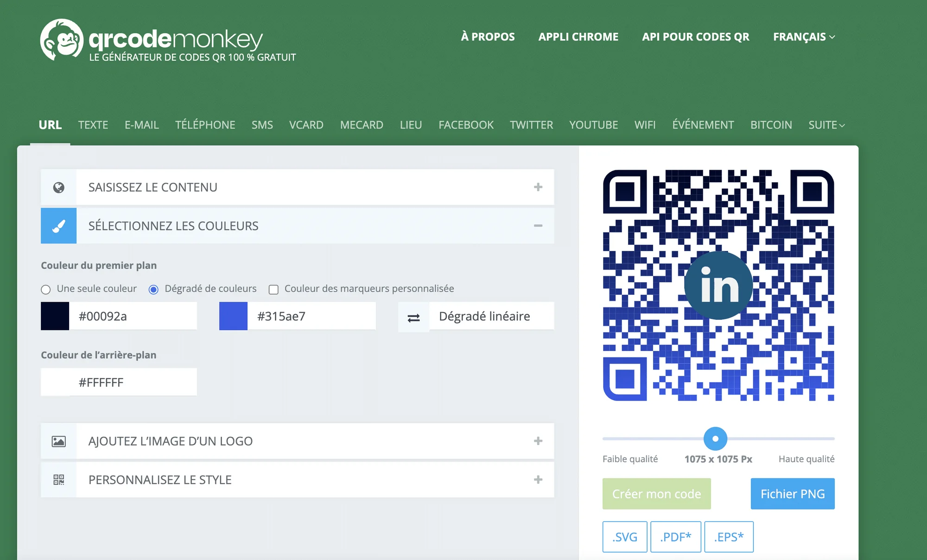Viewport: 927px width, 560px height.
Task: Download with the Fichier PNG button
Action: tap(793, 494)
